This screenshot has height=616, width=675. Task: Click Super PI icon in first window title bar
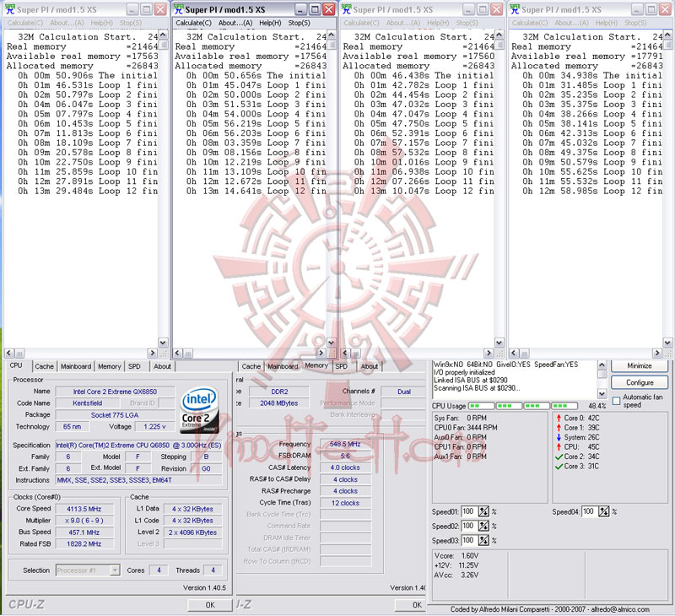pos(10,9)
